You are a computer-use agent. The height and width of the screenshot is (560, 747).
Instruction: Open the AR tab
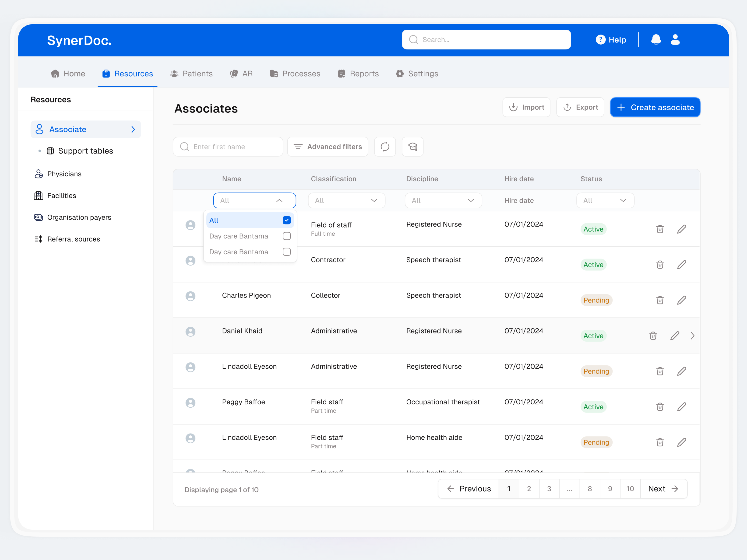coord(241,73)
